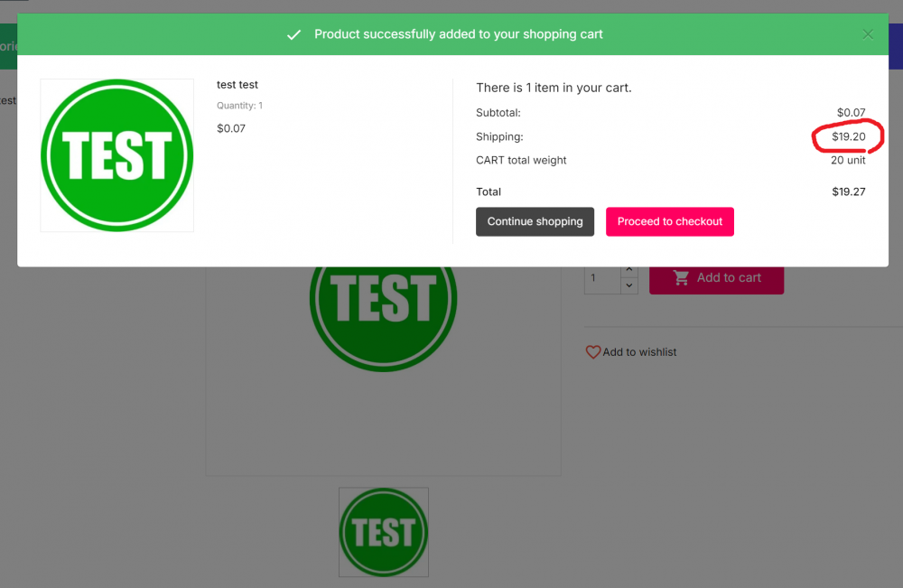The width and height of the screenshot is (903, 588).
Task: Click the pink Add to cart button
Action: 716,278
